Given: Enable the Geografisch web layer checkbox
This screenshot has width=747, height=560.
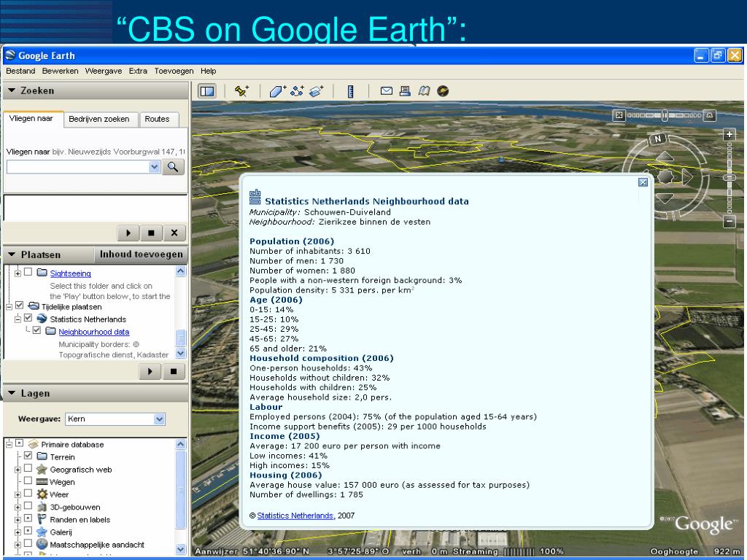Looking at the screenshot, I should pos(28,468).
